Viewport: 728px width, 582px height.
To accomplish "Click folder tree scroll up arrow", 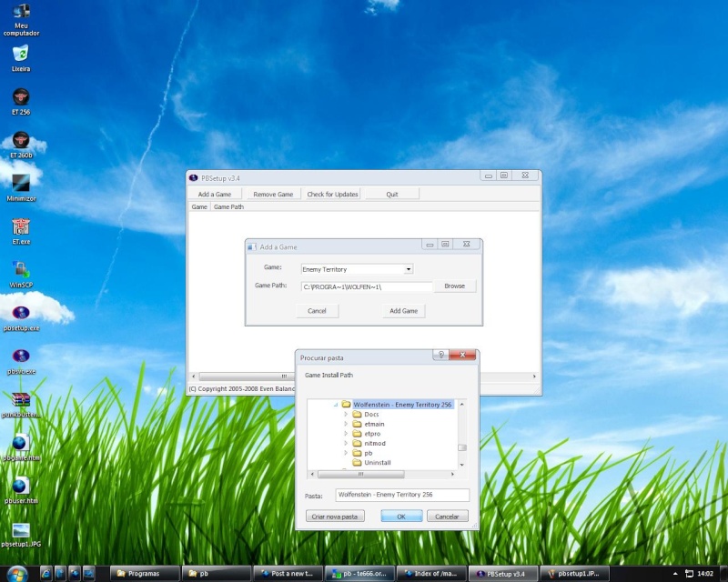I will (x=462, y=405).
